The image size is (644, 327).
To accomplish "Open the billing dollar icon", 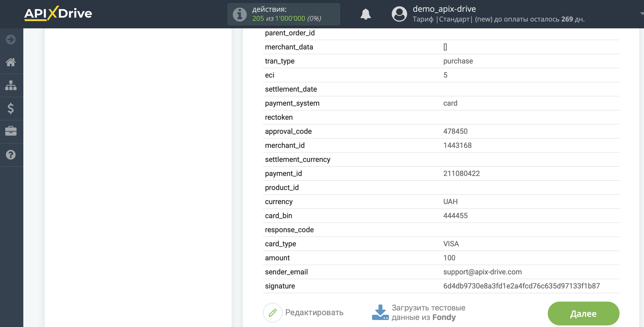I will [11, 108].
